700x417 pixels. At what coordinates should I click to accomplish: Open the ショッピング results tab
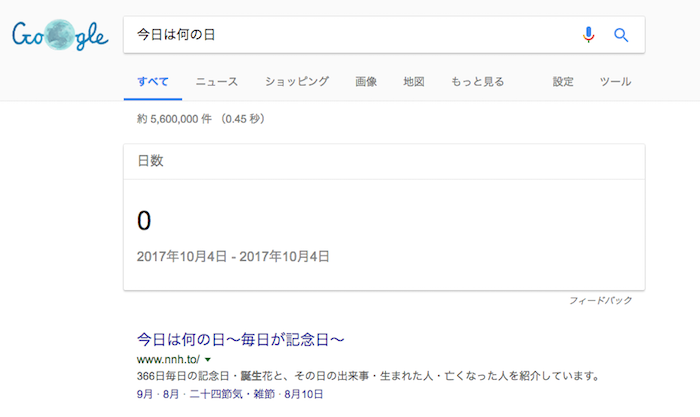coord(297,82)
